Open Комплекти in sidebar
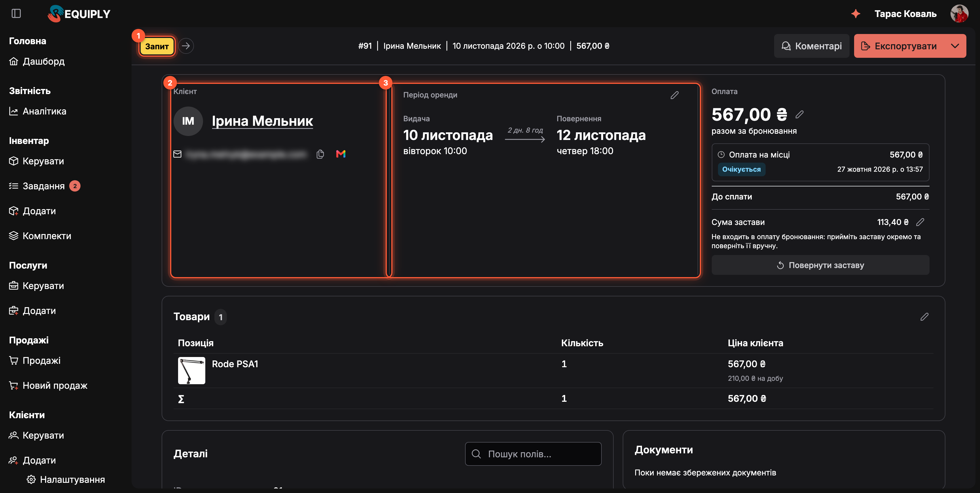 coord(40,236)
